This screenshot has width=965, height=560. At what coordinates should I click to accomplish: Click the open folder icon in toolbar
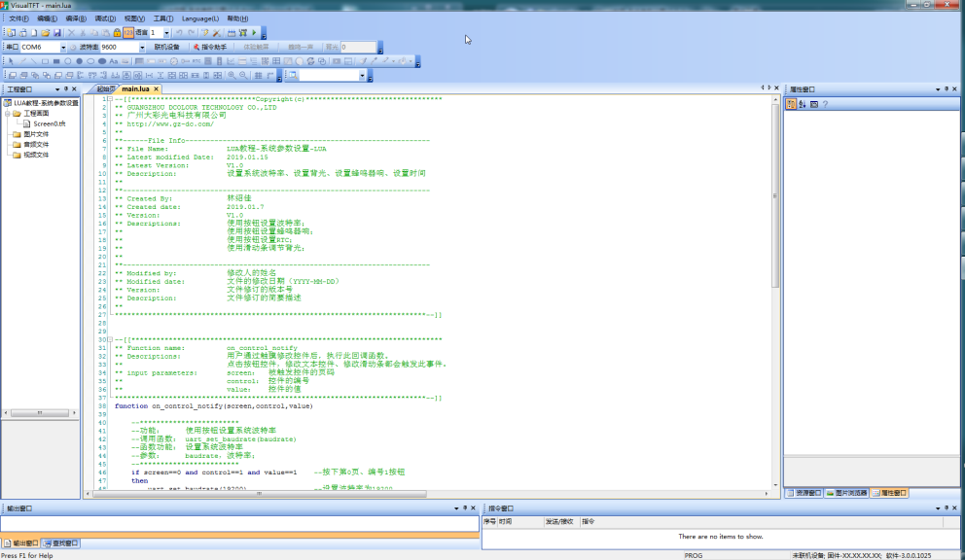tap(46, 33)
